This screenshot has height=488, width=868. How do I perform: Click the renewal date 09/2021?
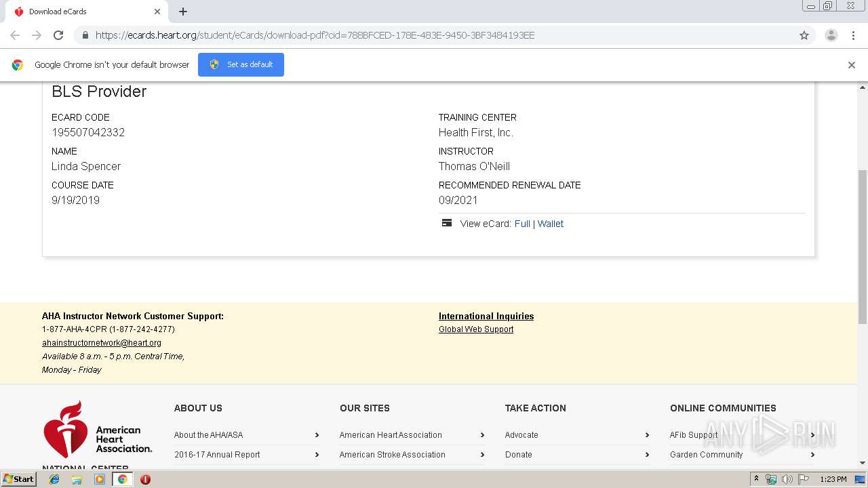tap(458, 201)
